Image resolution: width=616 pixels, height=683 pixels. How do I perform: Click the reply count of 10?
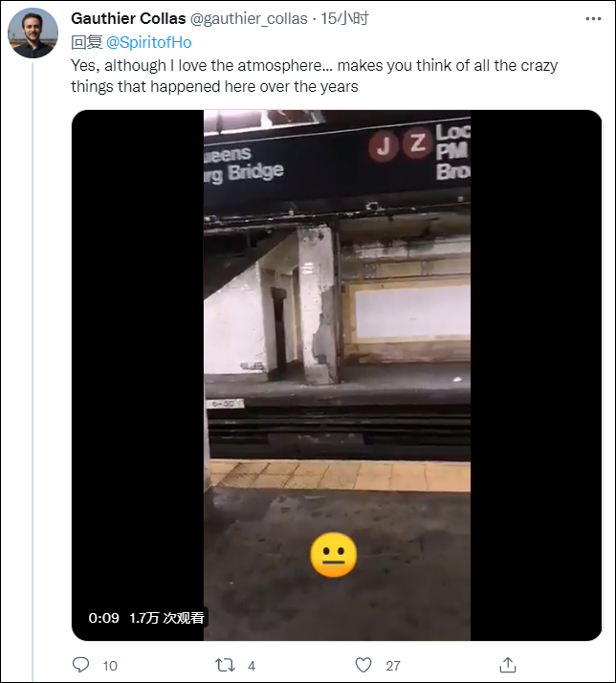point(110,666)
